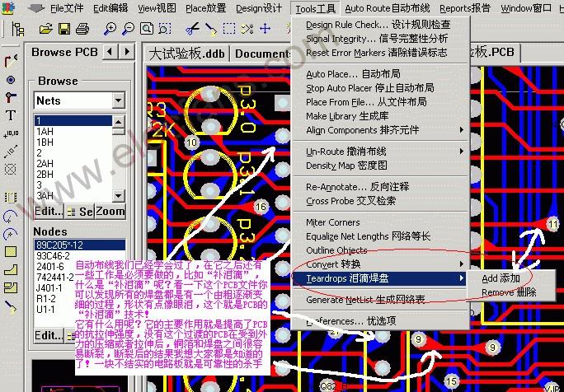
Task: Click the scissors Cut icon
Action: [190, 29]
